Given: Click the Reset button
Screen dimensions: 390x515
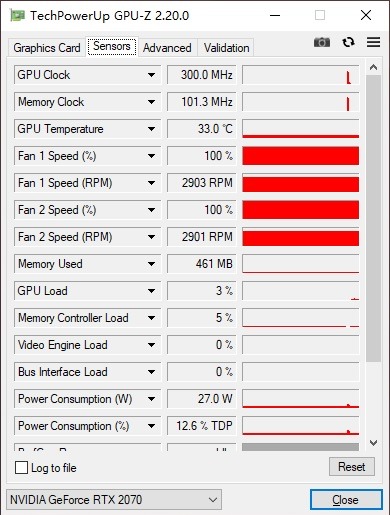Looking at the screenshot, I should [352, 467].
